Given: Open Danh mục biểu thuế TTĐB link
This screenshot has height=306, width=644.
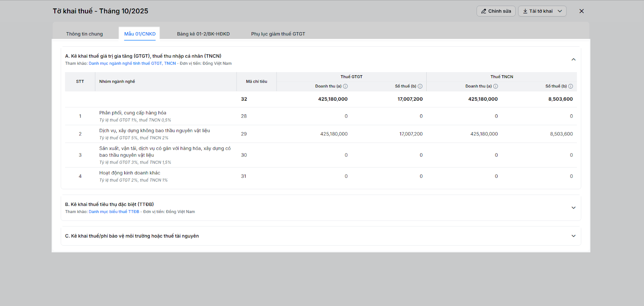Looking at the screenshot, I should click(114, 212).
